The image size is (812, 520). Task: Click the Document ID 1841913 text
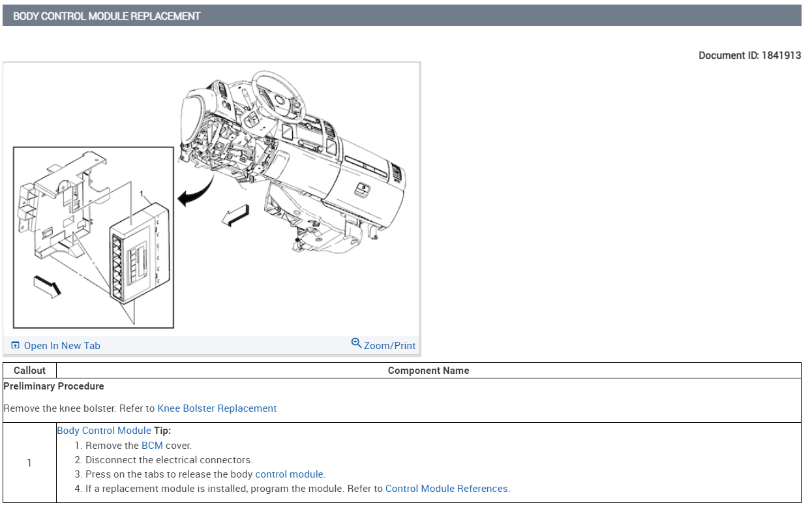(x=749, y=55)
